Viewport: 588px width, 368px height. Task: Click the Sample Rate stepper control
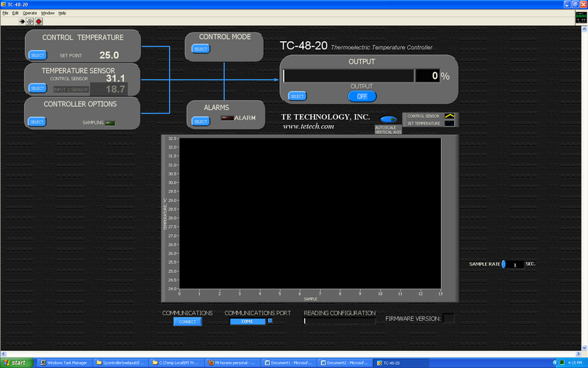503,264
